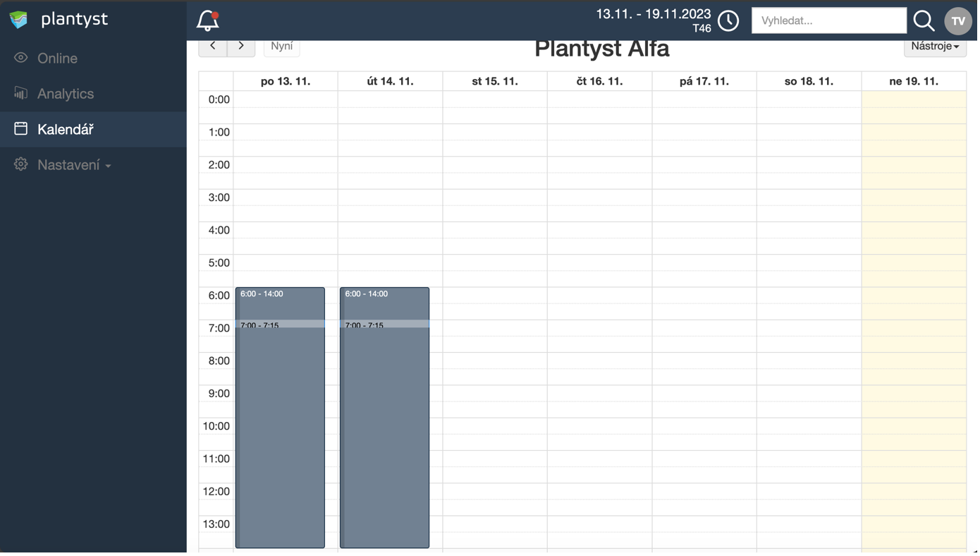The image size is (980, 556).
Task: Click the Nyní button
Action: pos(281,47)
